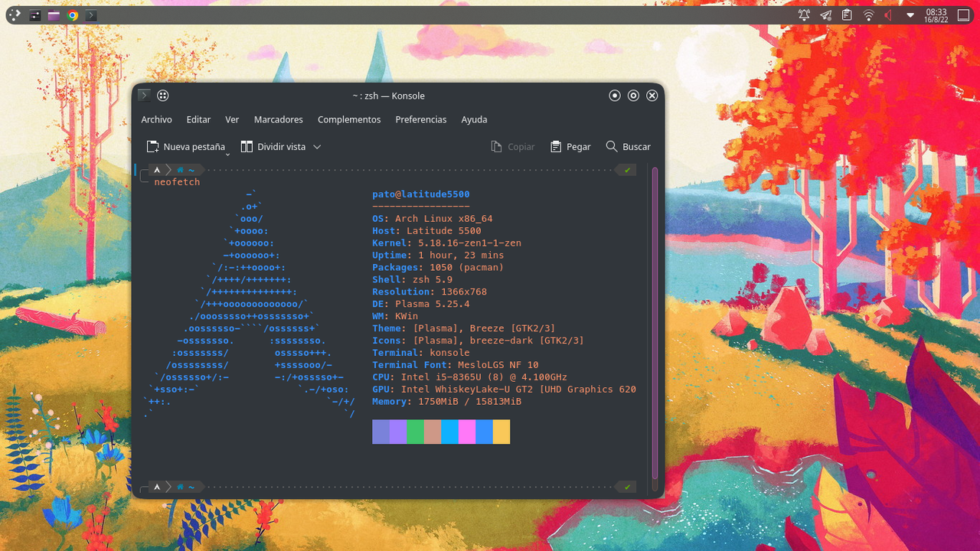
Task: Click the Show Desktop panel icon
Action: coord(964,15)
